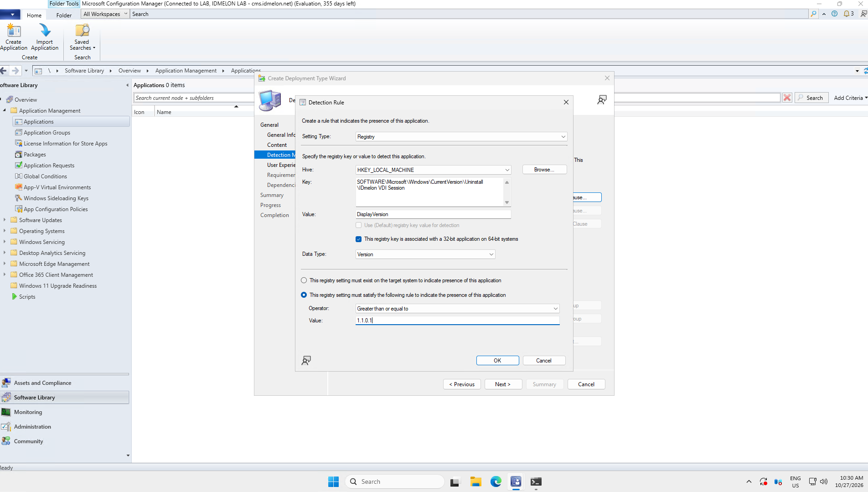This screenshot has height=492, width=868.
Task: Open the All Workspaces search scope dropdown
Action: point(105,14)
